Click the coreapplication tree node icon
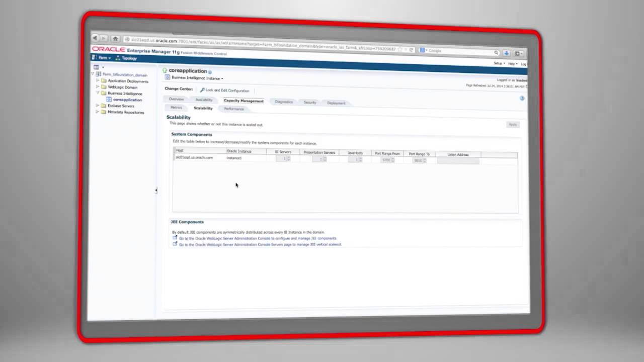Image resolution: width=644 pixels, height=362 pixels. (109, 100)
